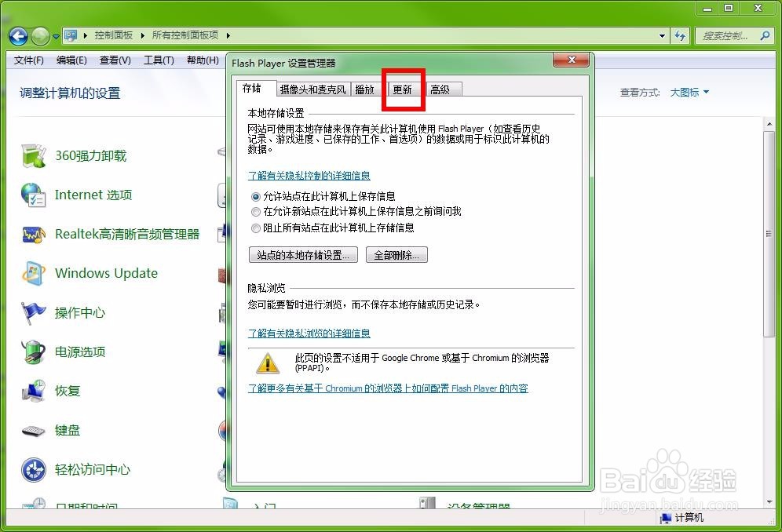Expand address bar history dropdown arrow

pos(662,35)
